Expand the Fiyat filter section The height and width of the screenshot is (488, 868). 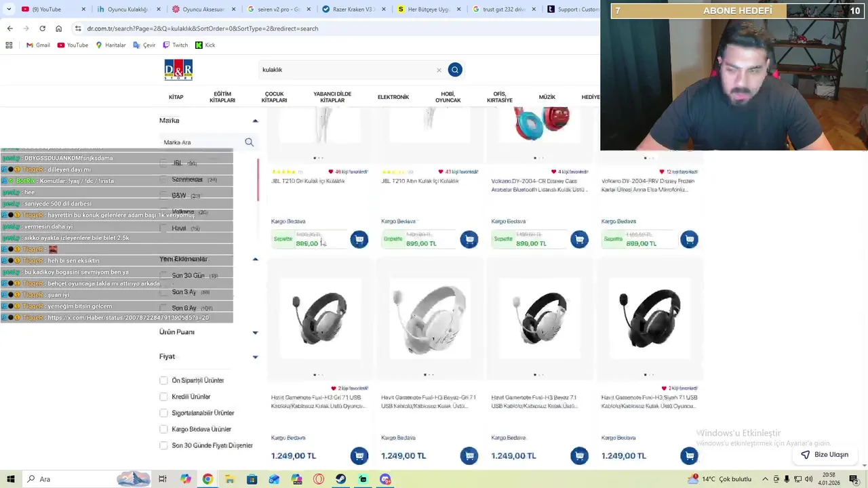[255, 357]
